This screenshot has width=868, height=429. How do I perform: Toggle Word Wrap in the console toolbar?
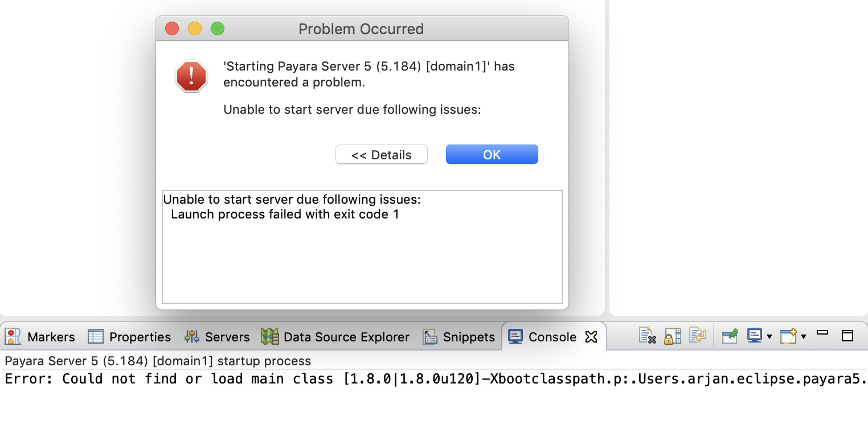tap(697, 336)
